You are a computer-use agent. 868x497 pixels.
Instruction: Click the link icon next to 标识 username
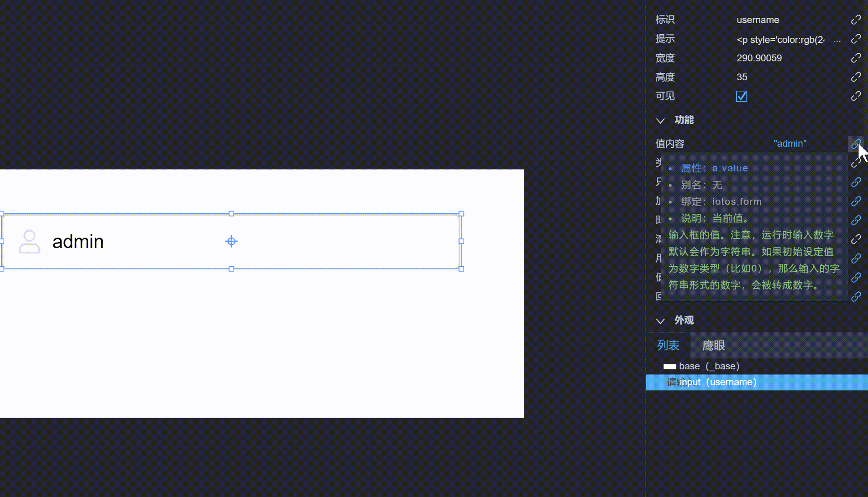(856, 20)
